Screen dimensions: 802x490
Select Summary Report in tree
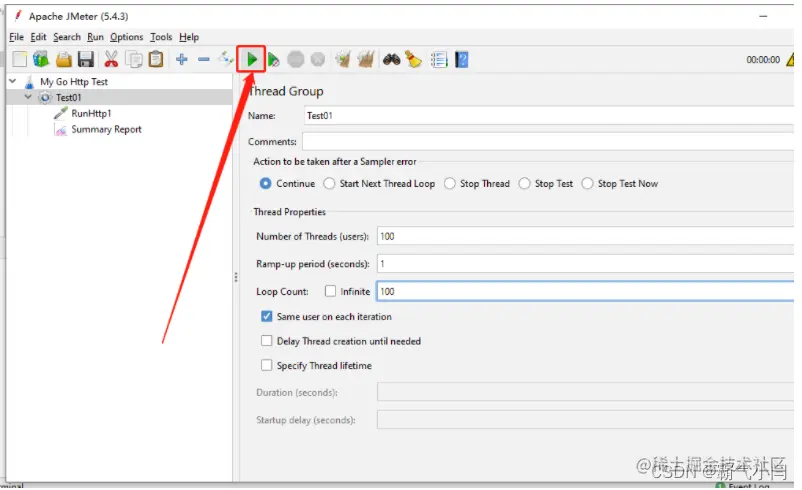click(x=106, y=129)
